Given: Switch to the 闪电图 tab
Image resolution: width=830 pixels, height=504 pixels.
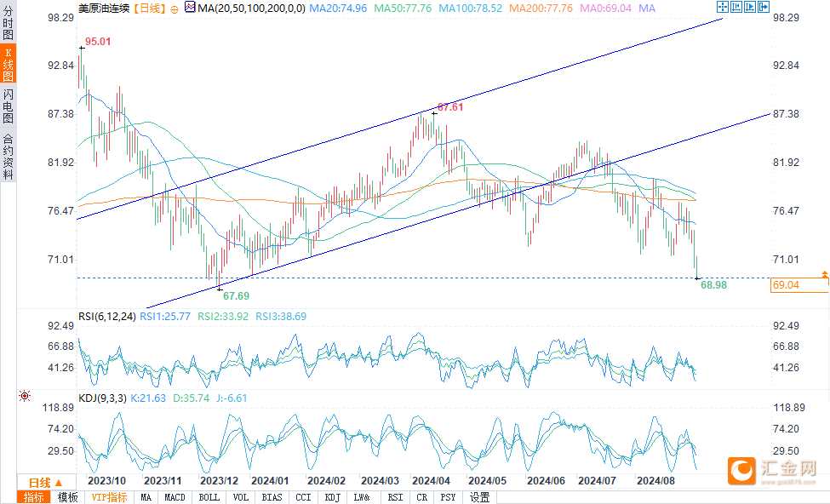Looking at the screenshot, I should (x=8, y=106).
